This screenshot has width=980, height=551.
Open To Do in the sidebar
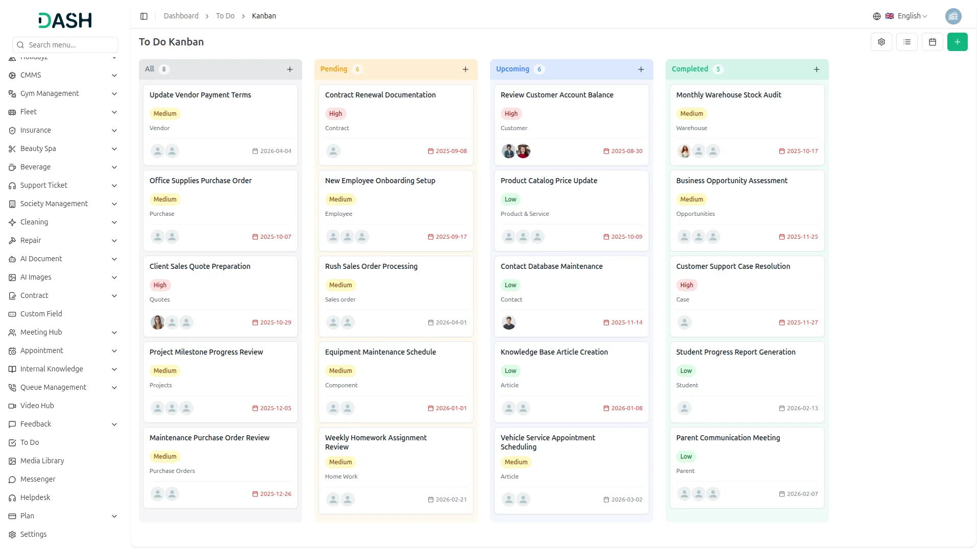[30, 442]
